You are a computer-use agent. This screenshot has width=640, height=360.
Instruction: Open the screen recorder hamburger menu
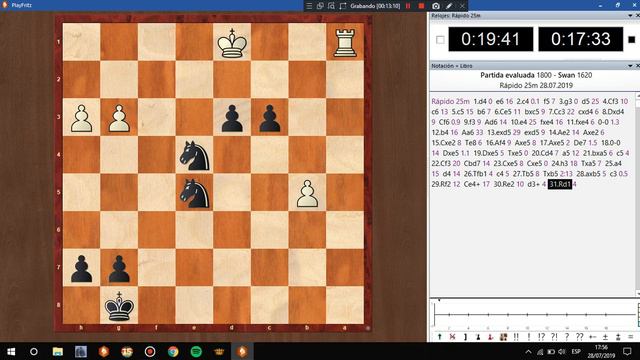(x=309, y=6)
